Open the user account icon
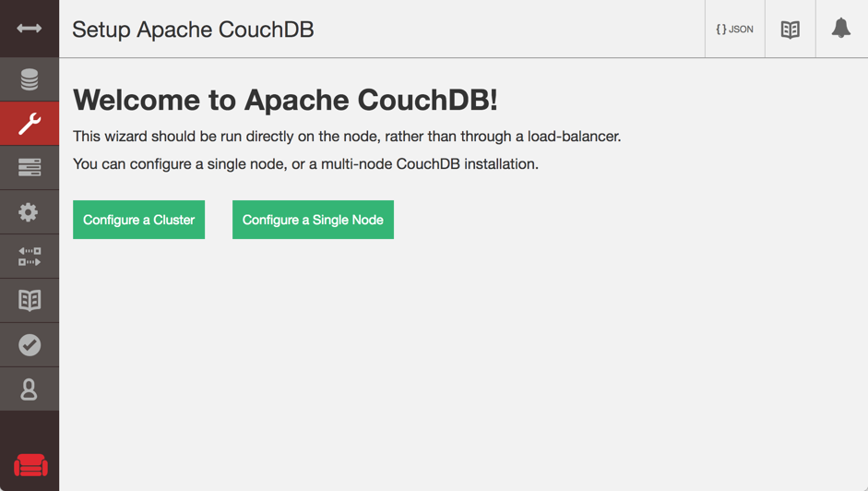 (x=30, y=389)
